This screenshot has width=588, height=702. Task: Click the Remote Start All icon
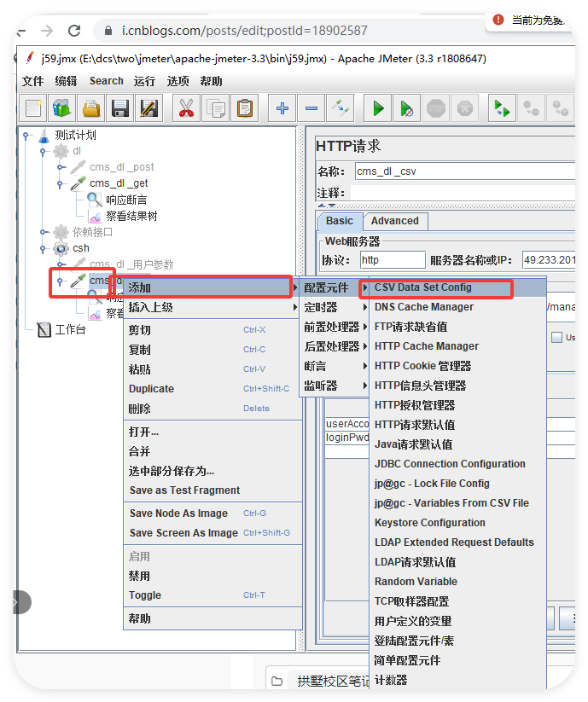tap(502, 108)
